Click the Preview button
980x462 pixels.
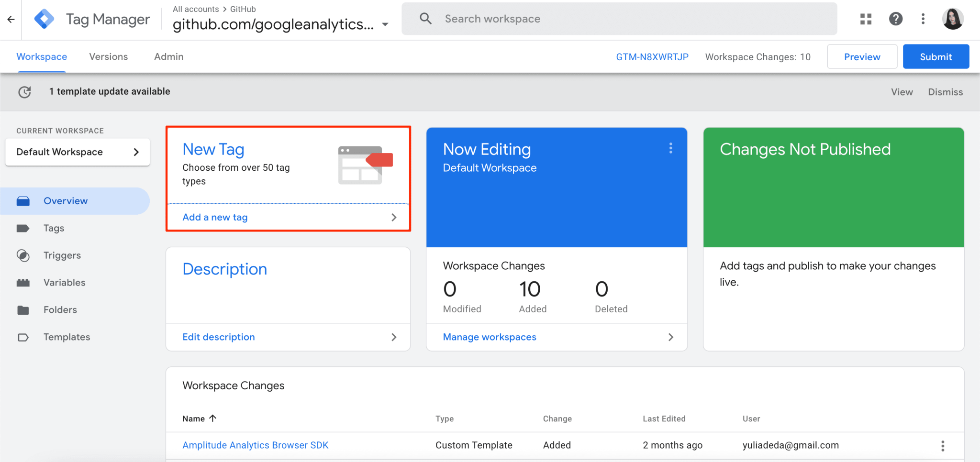click(862, 57)
